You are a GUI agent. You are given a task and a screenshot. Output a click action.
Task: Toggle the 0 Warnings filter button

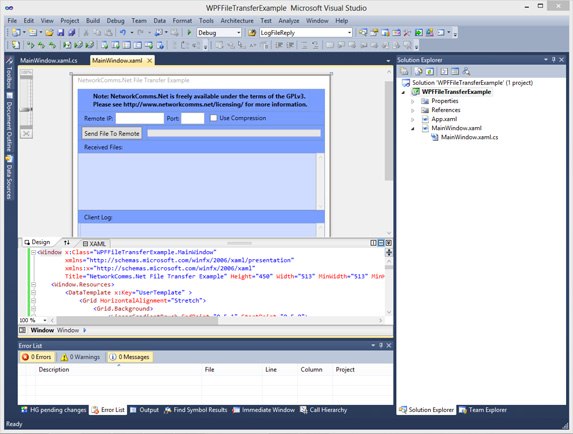tap(80, 357)
